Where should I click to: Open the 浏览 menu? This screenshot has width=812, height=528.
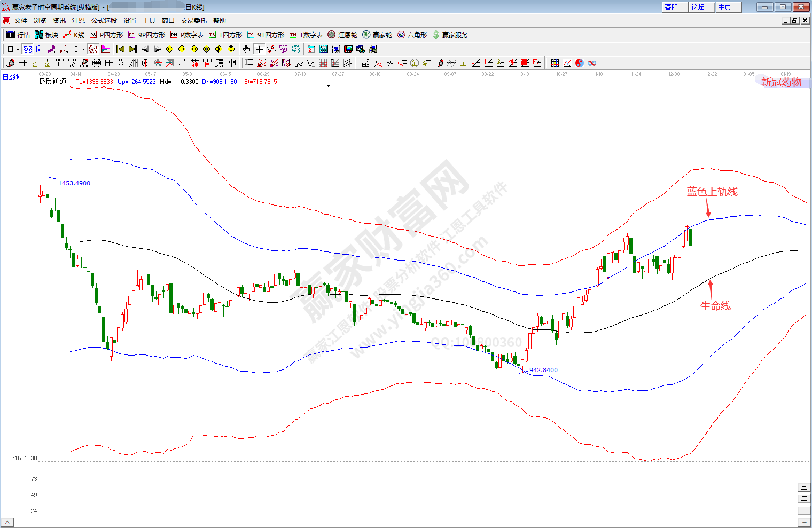[40, 21]
